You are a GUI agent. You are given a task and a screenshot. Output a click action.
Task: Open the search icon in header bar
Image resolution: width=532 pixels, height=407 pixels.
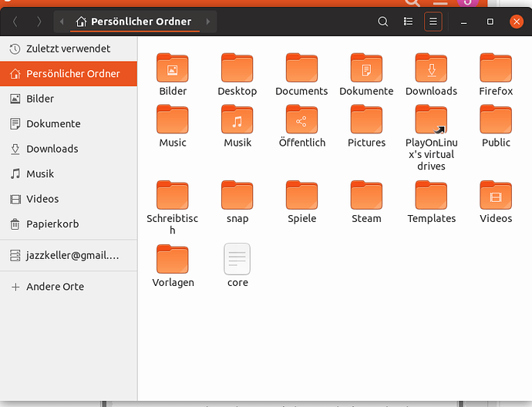pos(382,22)
